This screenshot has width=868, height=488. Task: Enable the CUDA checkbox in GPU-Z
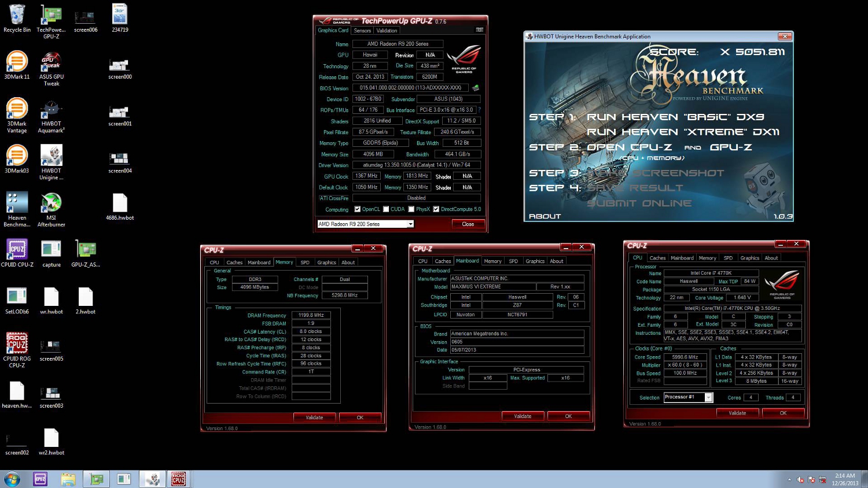(x=386, y=209)
